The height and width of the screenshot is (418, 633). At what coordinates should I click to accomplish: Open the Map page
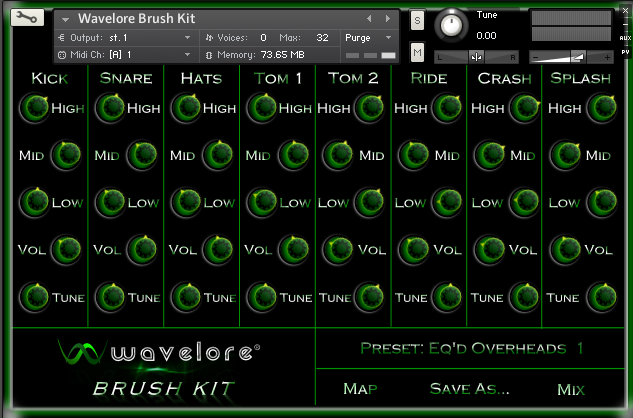point(360,389)
